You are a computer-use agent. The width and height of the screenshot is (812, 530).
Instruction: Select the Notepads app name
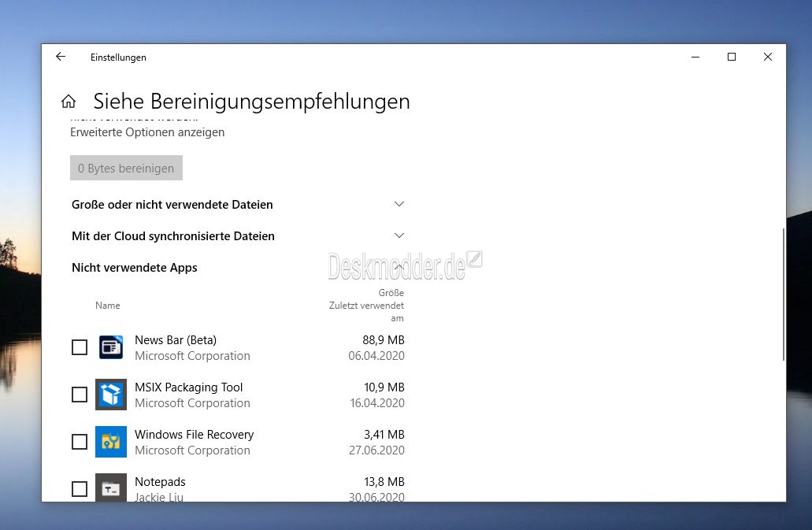pyautogui.click(x=160, y=482)
